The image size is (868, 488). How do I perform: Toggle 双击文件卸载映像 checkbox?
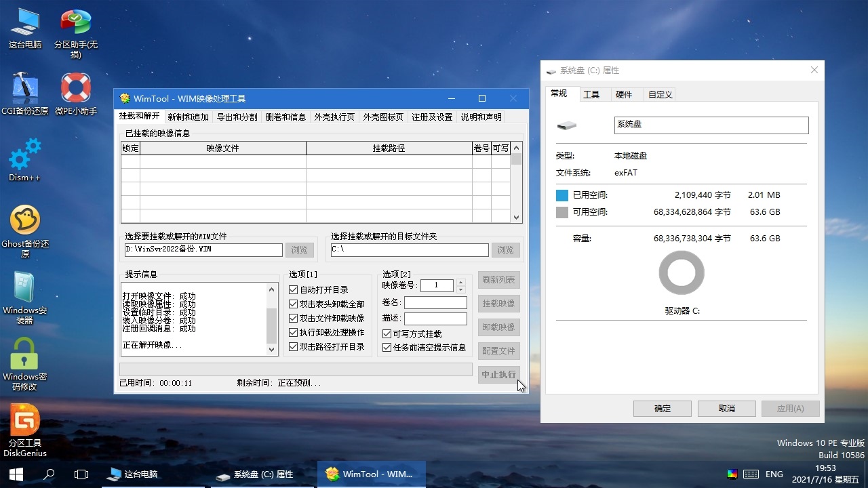294,319
